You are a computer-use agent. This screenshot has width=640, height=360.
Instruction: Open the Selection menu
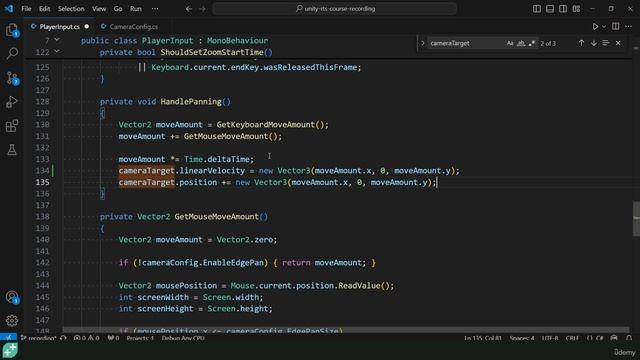(71, 8)
